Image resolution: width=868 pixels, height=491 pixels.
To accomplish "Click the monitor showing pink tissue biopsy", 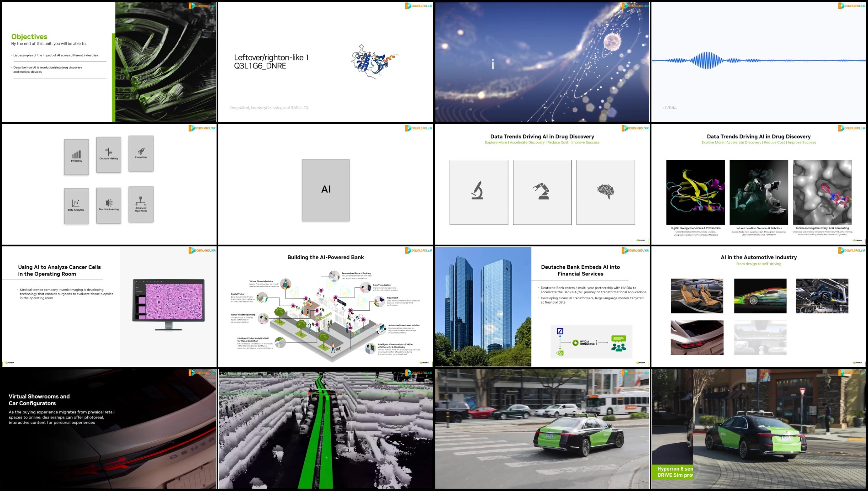I will pos(169,304).
